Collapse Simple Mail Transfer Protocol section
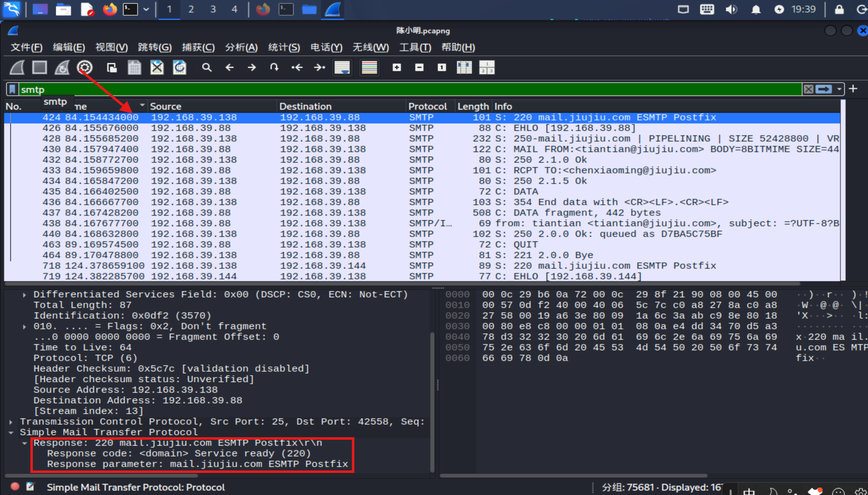 11,432
